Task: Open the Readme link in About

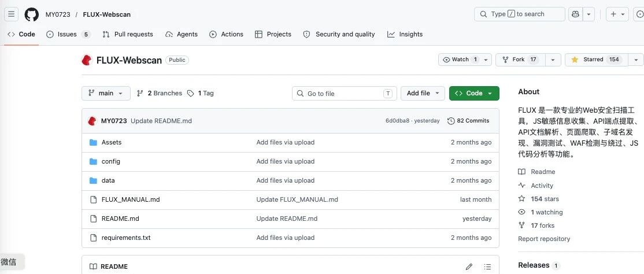Action: (537, 172)
